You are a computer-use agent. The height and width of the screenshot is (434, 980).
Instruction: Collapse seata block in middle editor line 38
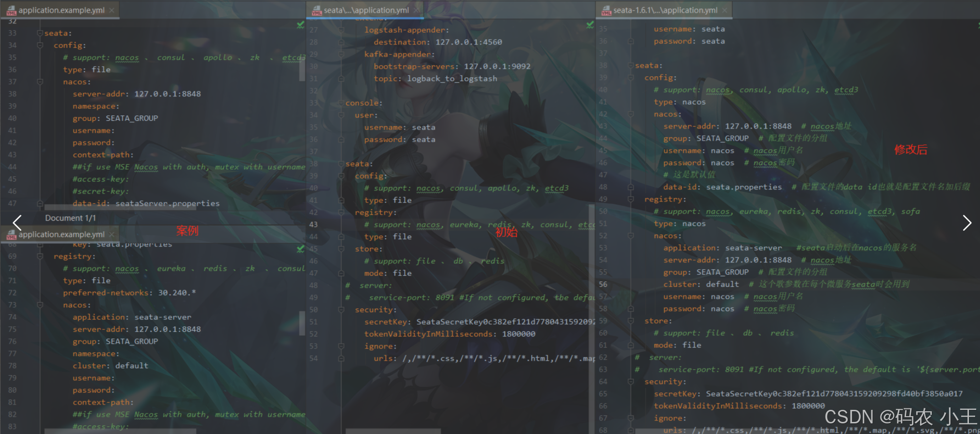coord(341,164)
